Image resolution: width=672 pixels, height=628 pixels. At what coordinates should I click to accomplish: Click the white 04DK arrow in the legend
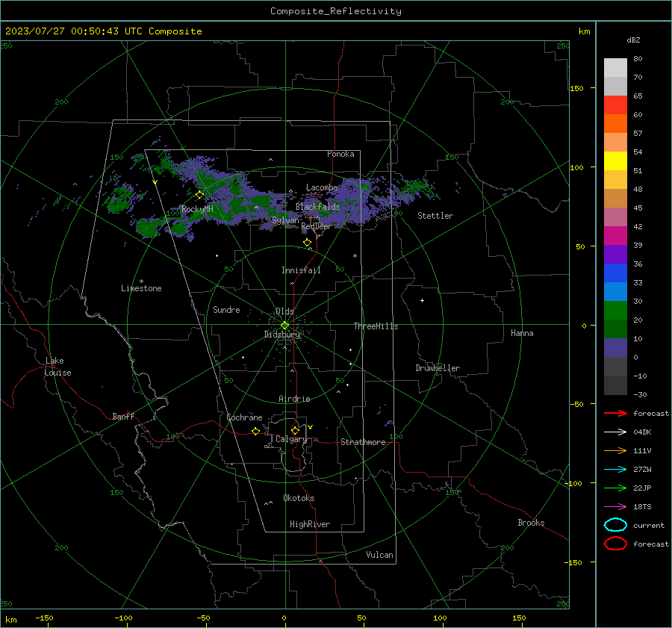(x=615, y=432)
